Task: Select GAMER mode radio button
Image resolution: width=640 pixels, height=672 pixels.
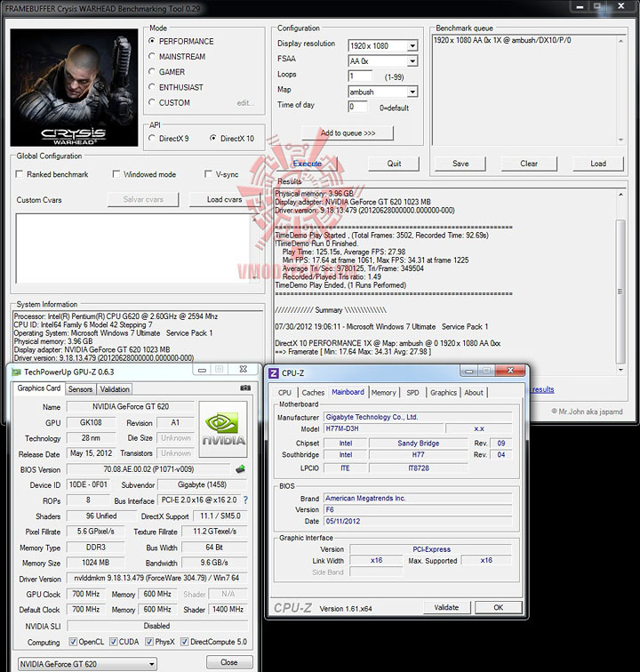Action: point(151,72)
